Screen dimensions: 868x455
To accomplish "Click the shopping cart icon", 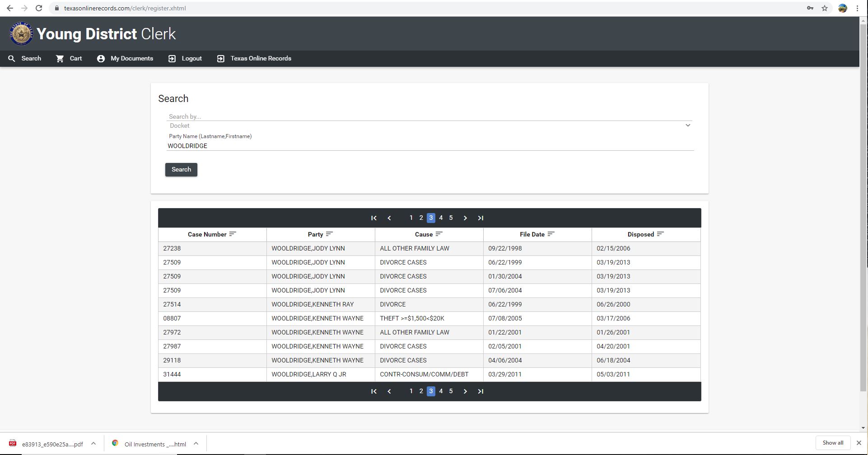I will tap(60, 59).
